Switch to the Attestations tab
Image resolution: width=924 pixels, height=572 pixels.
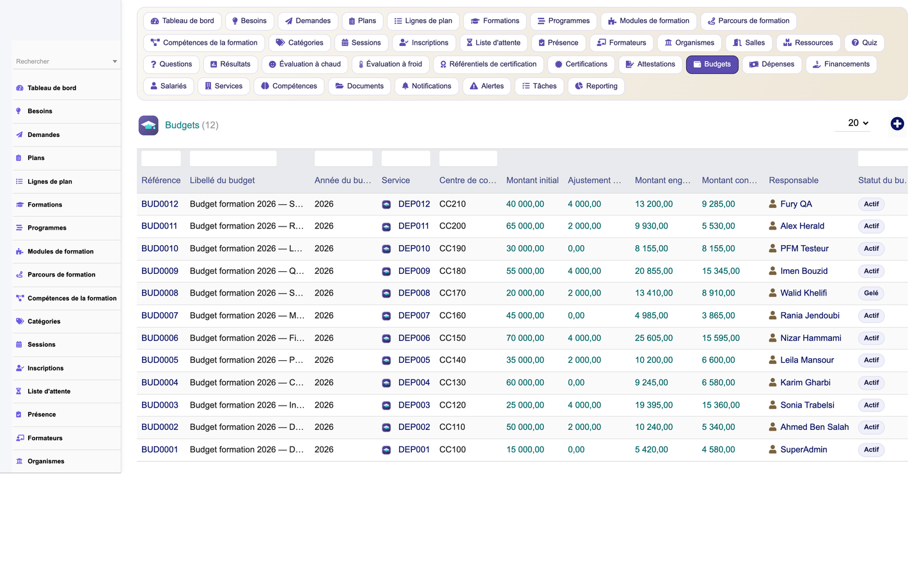click(650, 65)
